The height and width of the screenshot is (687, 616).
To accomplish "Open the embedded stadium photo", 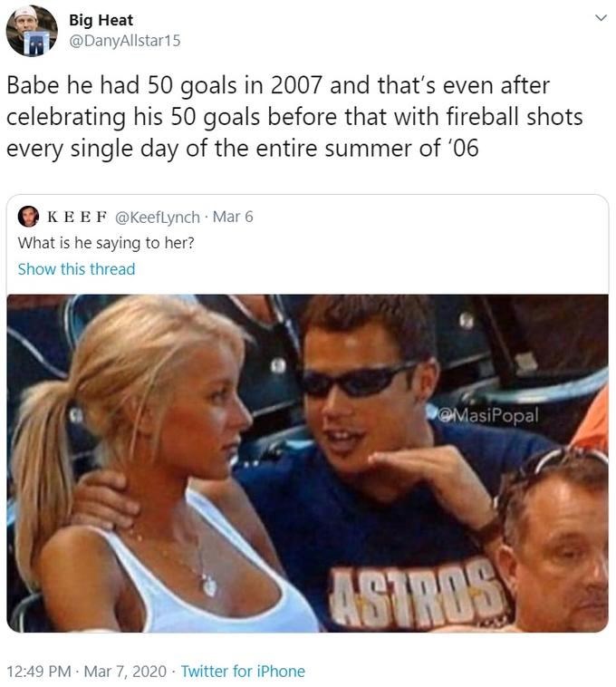I will click(x=307, y=463).
